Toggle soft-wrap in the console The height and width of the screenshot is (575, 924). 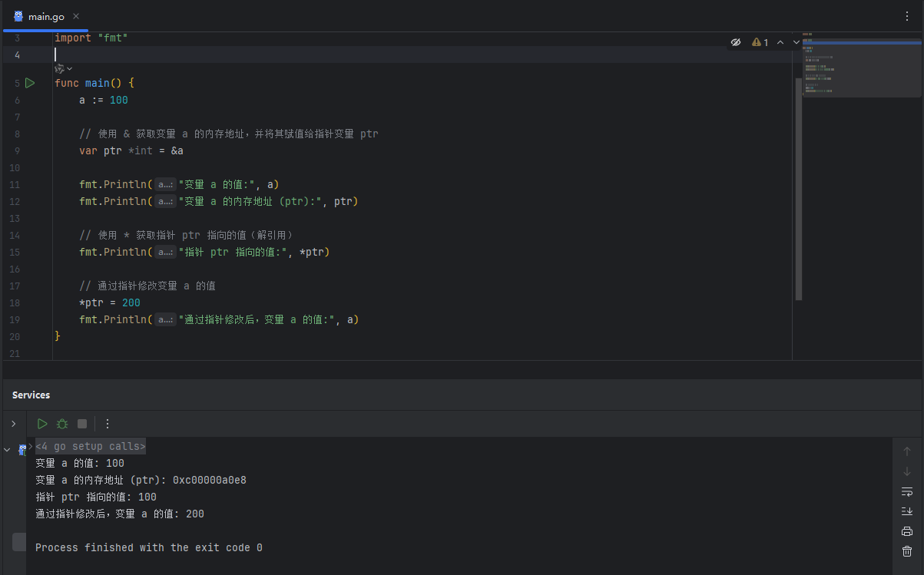pyautogui.click(x=906, y=491)
